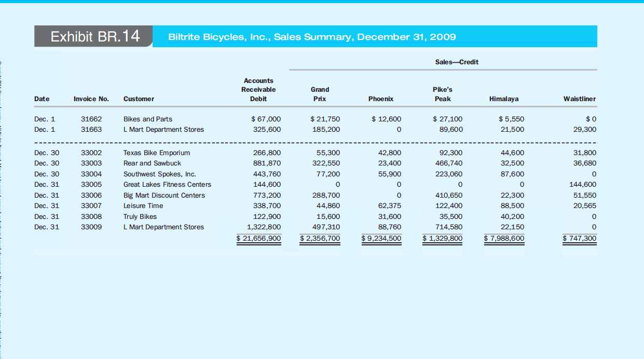Select invoice number 33009
This screenshot has height=359, width=644.
[x=92, y=227]
